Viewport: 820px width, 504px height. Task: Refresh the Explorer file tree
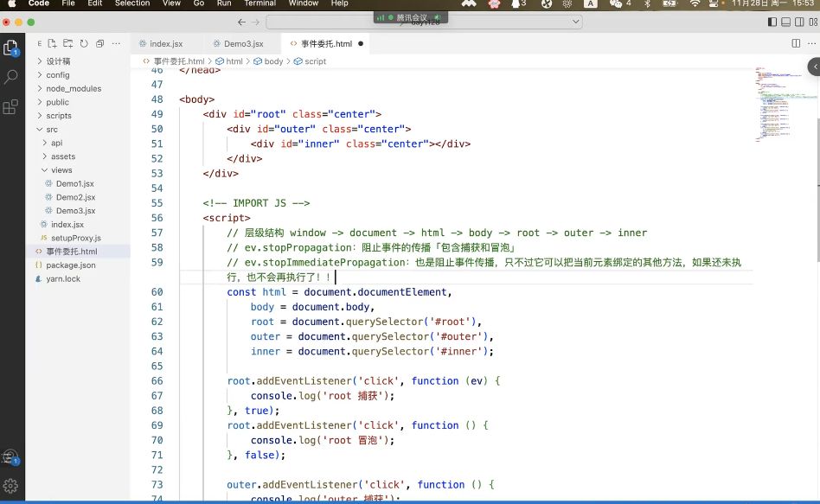click(x=84, y=44)
